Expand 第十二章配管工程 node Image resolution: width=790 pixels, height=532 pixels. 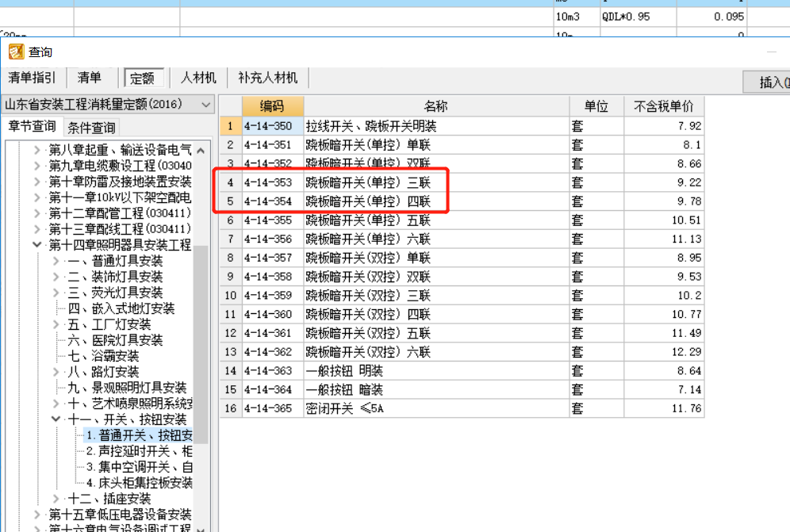(36, 213)
